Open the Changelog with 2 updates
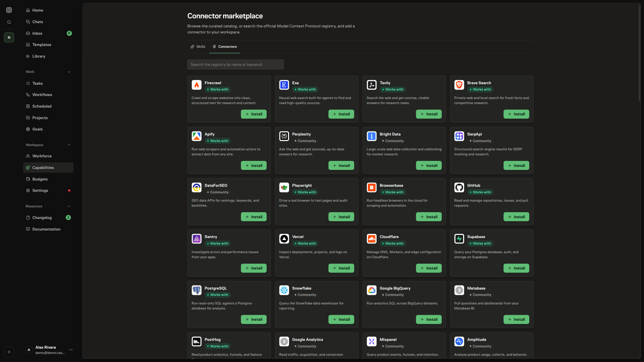 click(48, 218)
